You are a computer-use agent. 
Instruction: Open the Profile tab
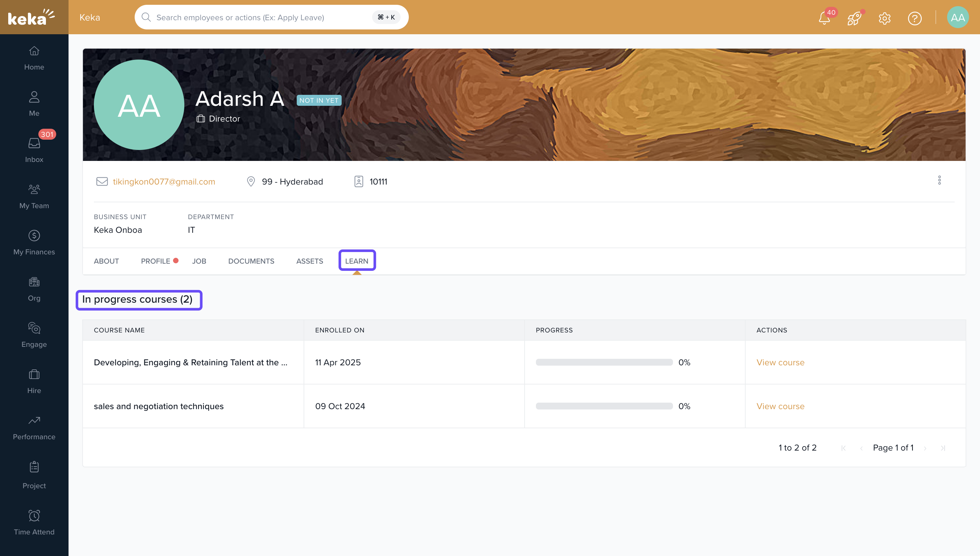point(156,261)
